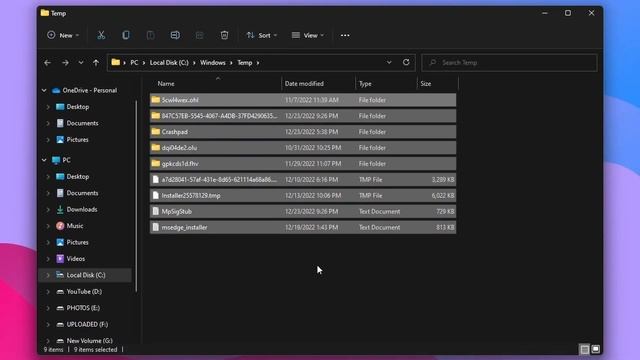This screenshot has height=360, width=640.
Task: Open address bar history dropdown
Action: coord(389,62)
